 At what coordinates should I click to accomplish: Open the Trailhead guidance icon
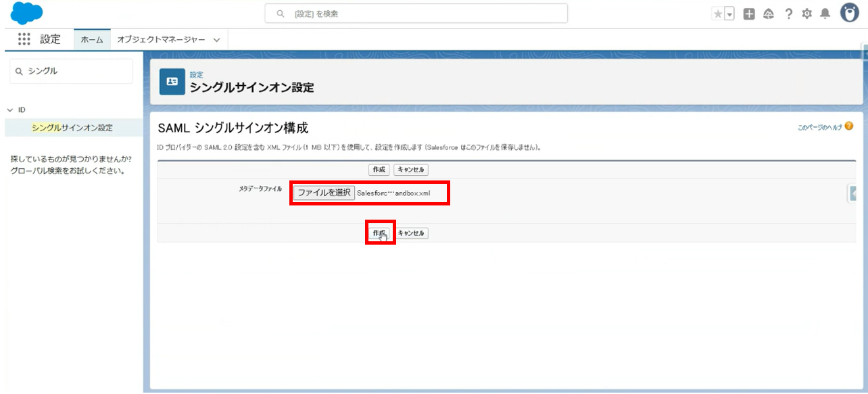768,14
